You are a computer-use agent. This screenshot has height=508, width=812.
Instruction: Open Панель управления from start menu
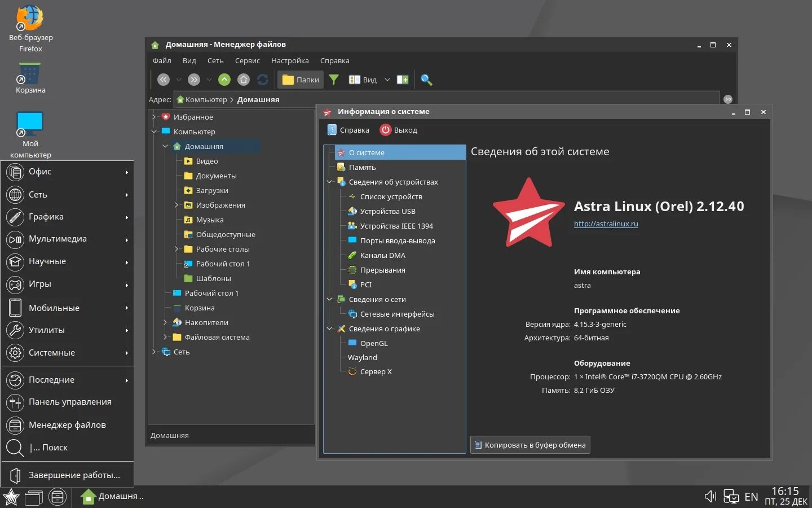tap(67, 402)
